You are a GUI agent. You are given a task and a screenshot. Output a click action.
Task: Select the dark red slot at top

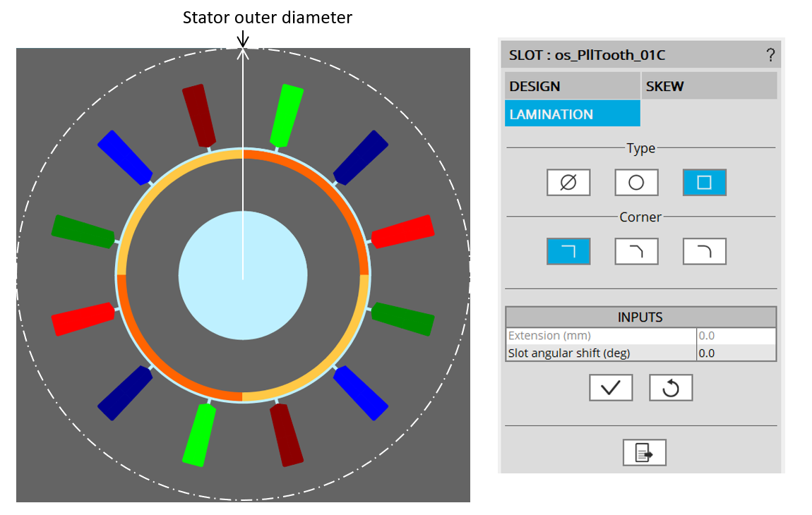coord(199,115)
